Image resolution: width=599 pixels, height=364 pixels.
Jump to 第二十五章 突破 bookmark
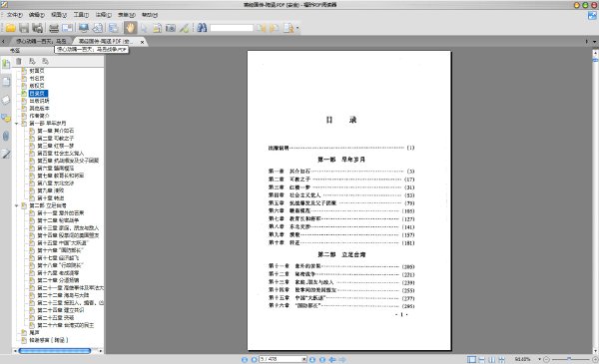(x=55, y=318)
